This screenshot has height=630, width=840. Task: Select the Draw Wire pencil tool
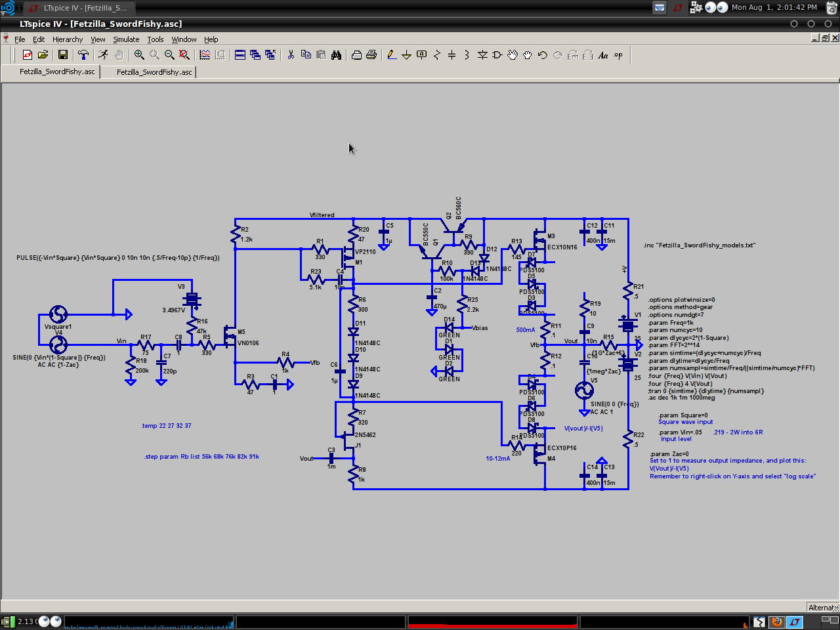[x=391, y=55]
